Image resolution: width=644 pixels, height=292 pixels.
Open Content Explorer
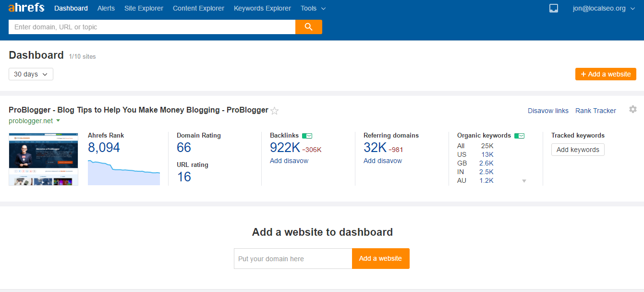[198, 8]
